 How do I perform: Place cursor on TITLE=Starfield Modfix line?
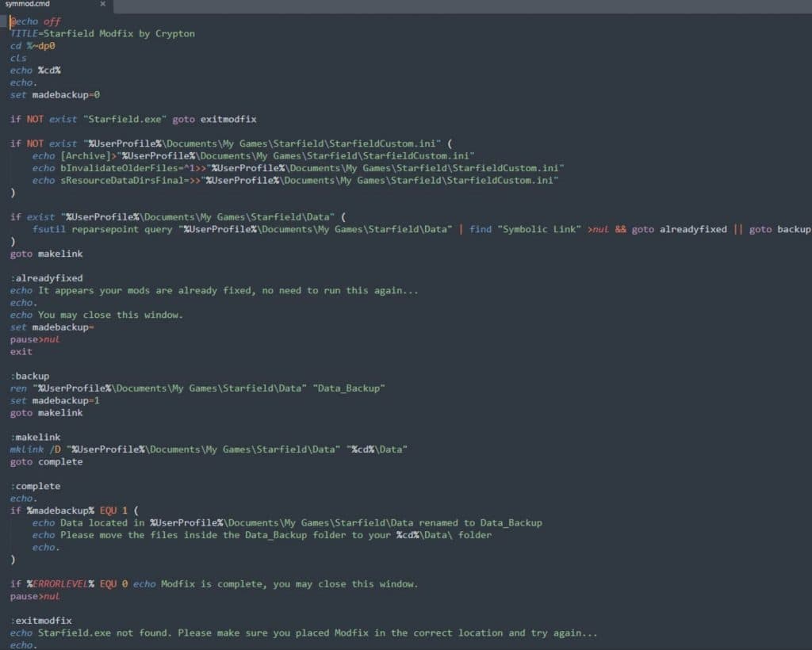tap(101, 34)
